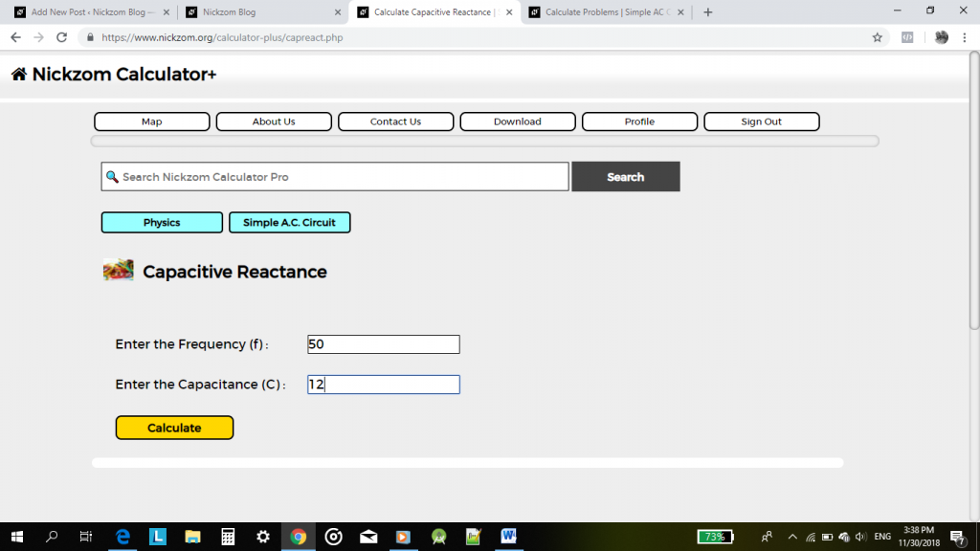Go forward in browser history
Image resolution: width=980 pixels, height=551 pixels.
tap(38, 37)
